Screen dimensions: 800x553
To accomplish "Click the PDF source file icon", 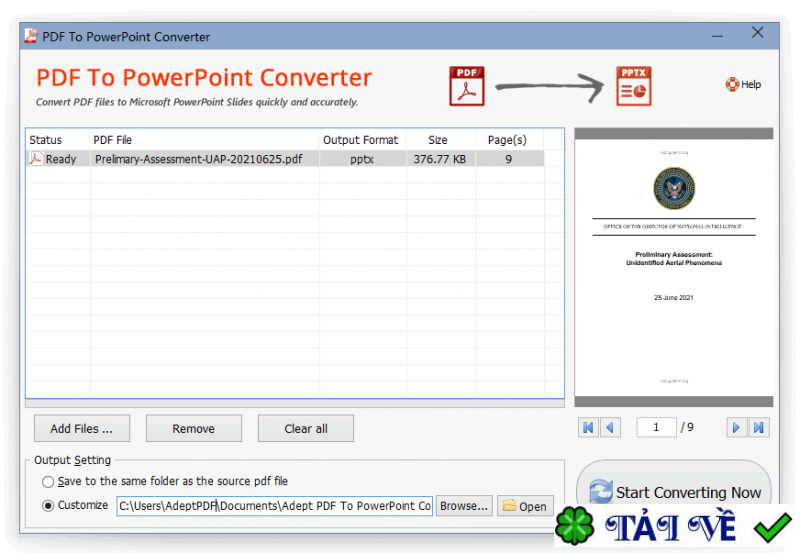I will 466,86.
